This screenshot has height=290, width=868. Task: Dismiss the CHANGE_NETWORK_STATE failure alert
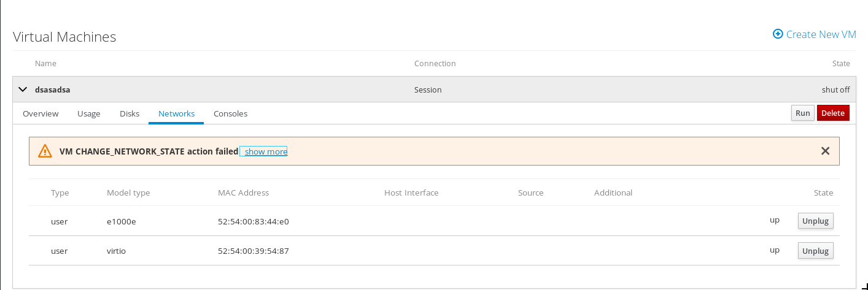[x=825, y=151]
